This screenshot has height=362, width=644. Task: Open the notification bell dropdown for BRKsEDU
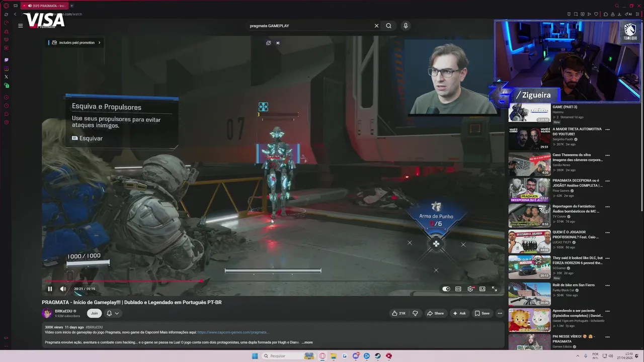coord(113,313)
